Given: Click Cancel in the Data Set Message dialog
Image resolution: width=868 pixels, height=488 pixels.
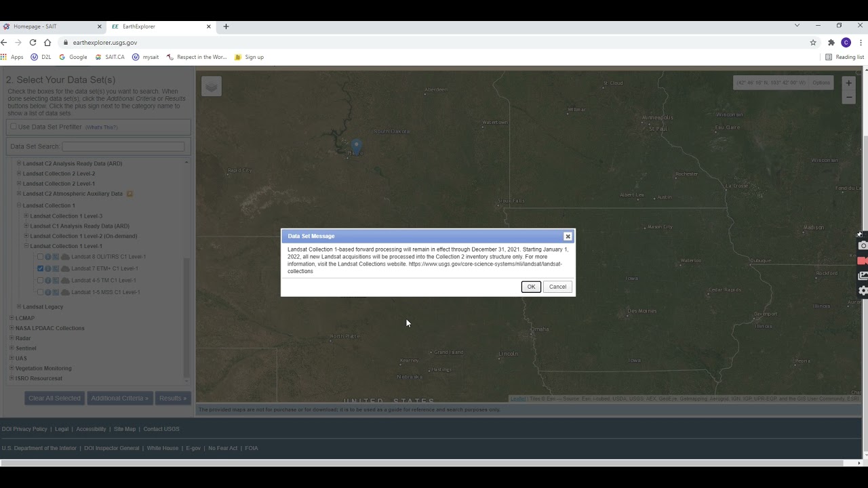Looking at the screenshot, I should coord(557,287).
